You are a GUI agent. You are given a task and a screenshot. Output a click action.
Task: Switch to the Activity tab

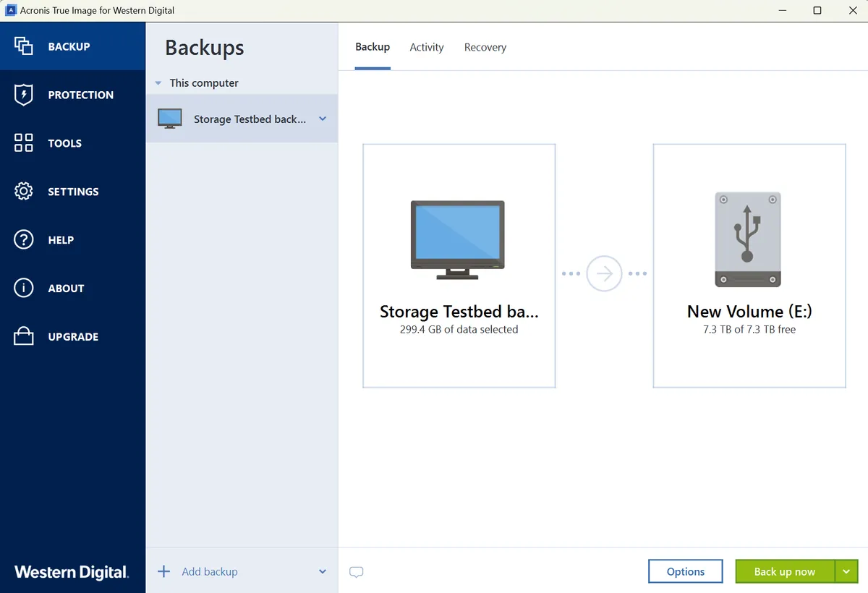(x=426, y=48)
